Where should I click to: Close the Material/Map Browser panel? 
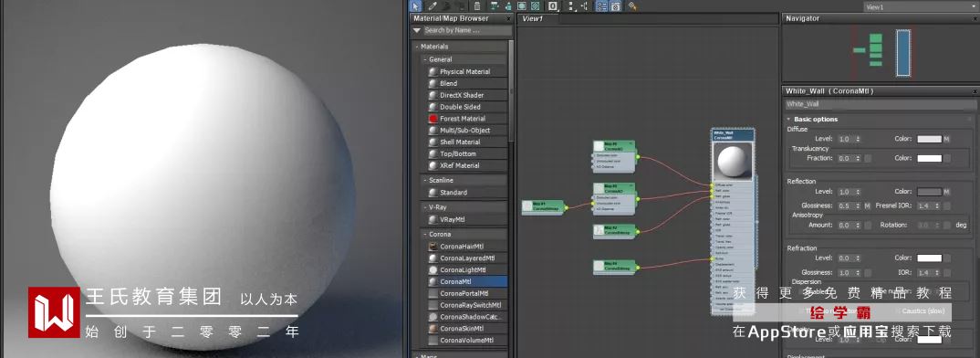pos(509,19)
